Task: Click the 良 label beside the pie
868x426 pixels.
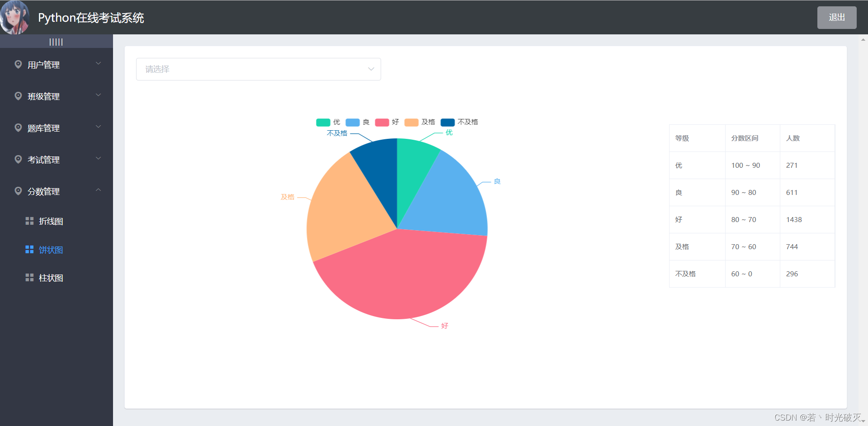Action: [497, 181]
